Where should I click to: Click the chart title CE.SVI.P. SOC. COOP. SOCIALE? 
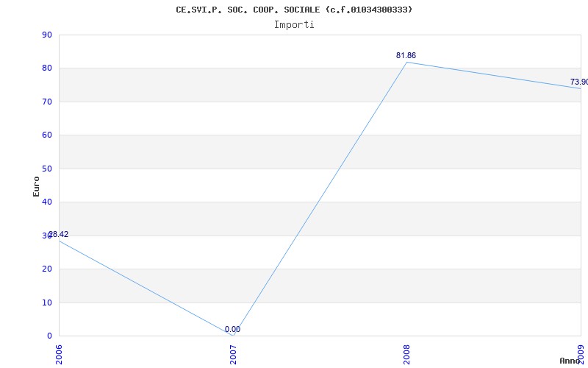click(294, 10)
